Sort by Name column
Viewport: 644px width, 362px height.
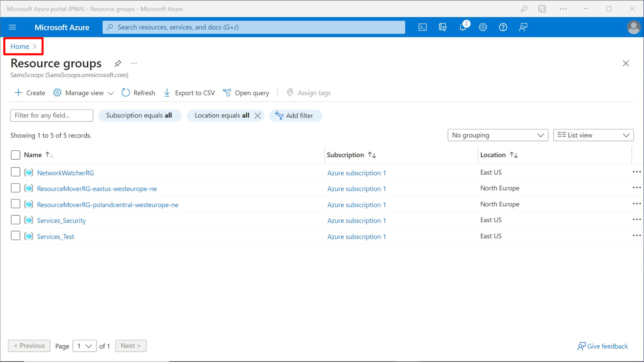(x=39, y=155)
